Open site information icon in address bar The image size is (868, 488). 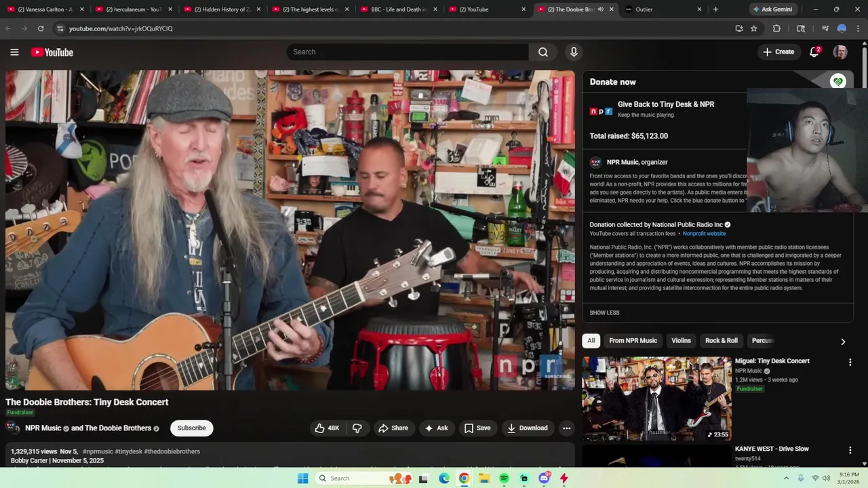(59, 28)
